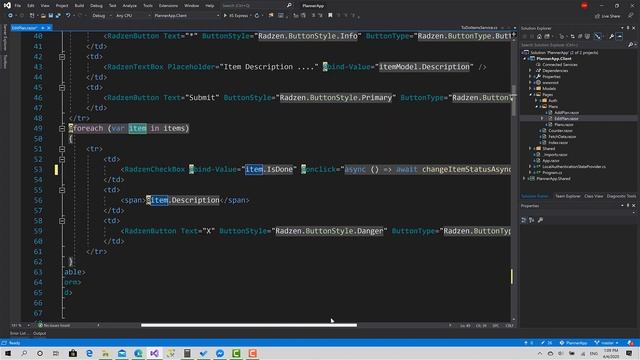The height and width of the screenshot is (360, 640).
Task: Expand the Shared folder in Solution Explorer
Action: click(x=530, y=149)
